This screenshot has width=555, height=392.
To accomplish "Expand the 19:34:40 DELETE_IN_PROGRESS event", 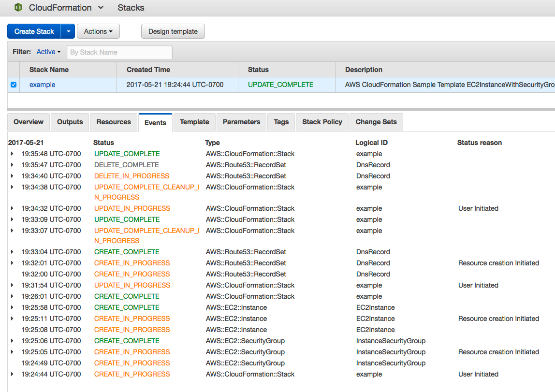I will 13,176.
